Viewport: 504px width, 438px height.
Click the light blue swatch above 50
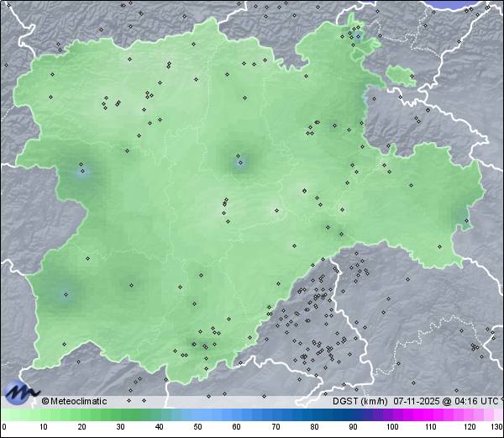tap(197, 414)
